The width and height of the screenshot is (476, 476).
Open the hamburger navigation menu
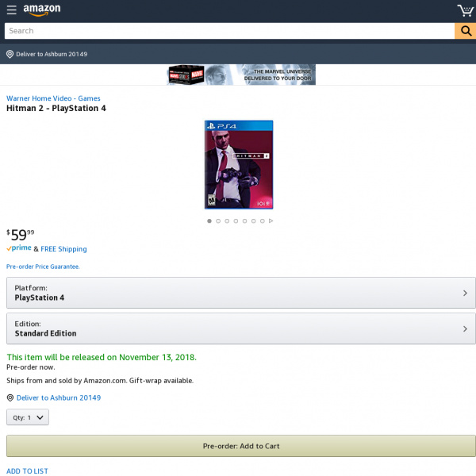[12, 10]
